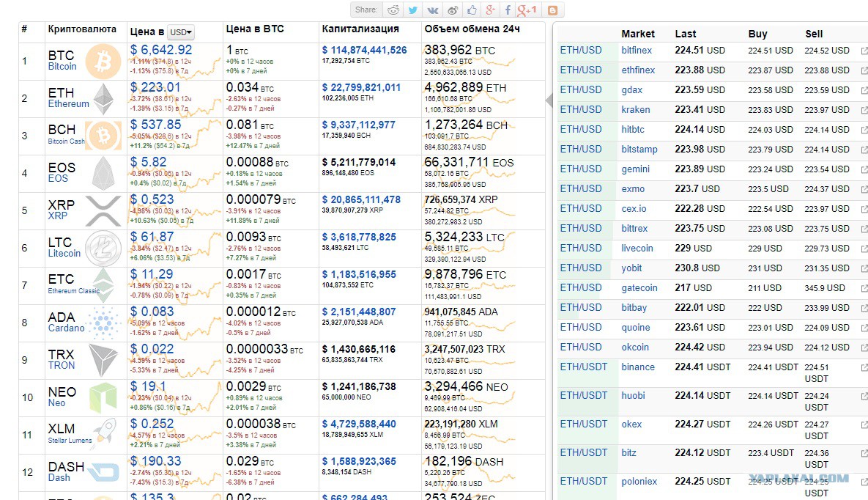
Task: Open the Bitcoin name link
Action: 62,67
